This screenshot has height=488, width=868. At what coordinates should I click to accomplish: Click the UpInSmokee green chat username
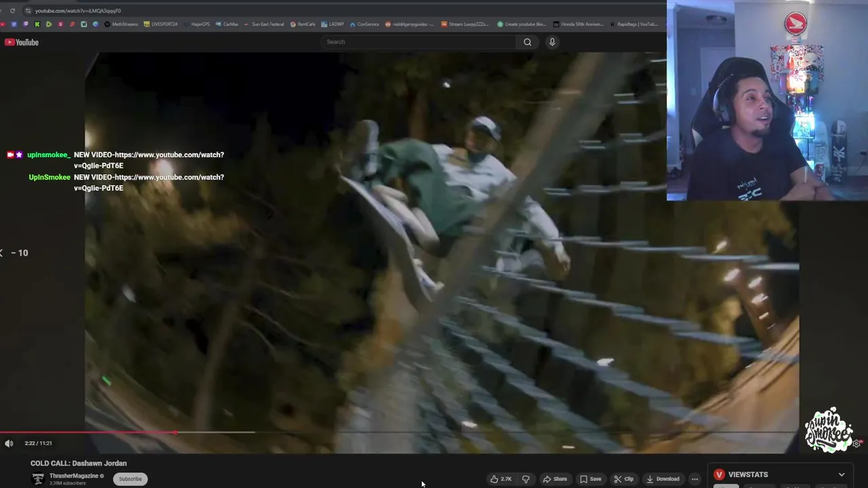[x=50, y=177]
